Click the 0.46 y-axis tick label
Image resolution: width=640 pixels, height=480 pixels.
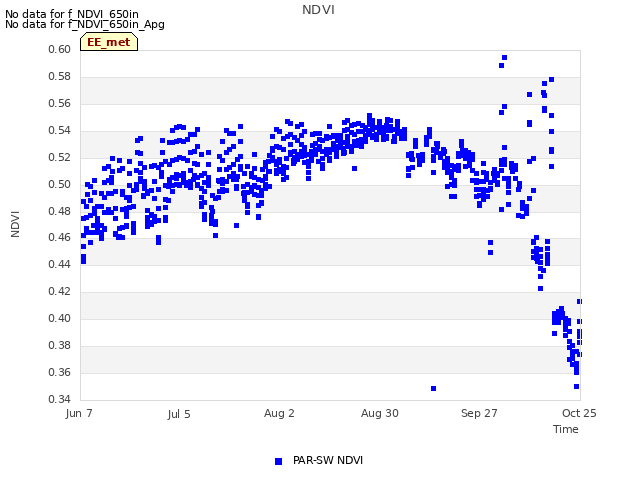[x=60, y=237]
